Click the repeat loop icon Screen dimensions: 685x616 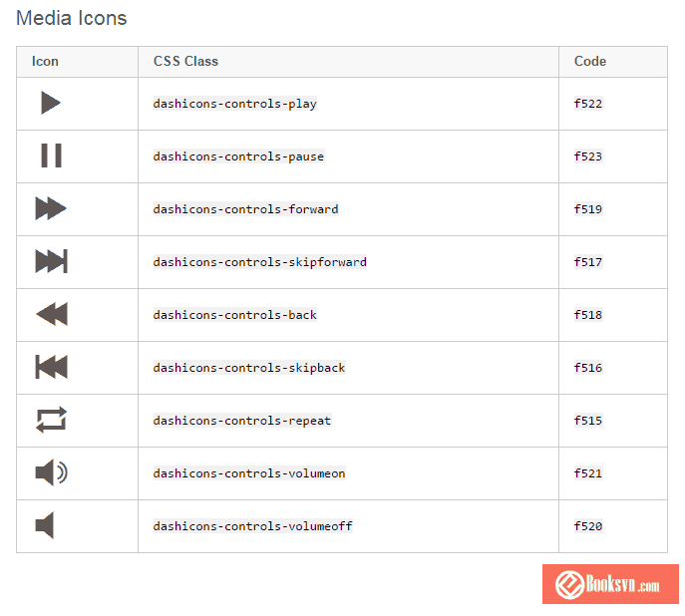51,420
